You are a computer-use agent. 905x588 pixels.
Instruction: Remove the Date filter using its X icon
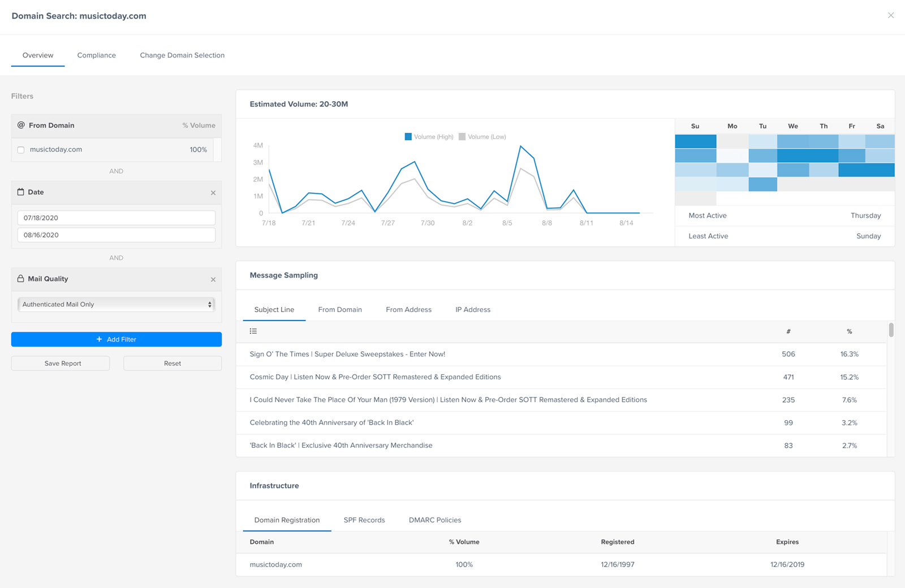click(x=213, y=192)
